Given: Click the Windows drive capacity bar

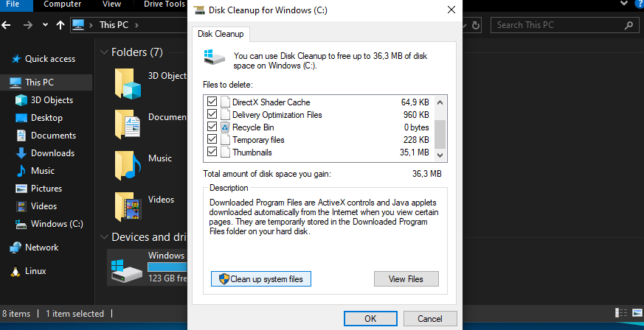Looking at the screenshot, I should tap(167, 267).
